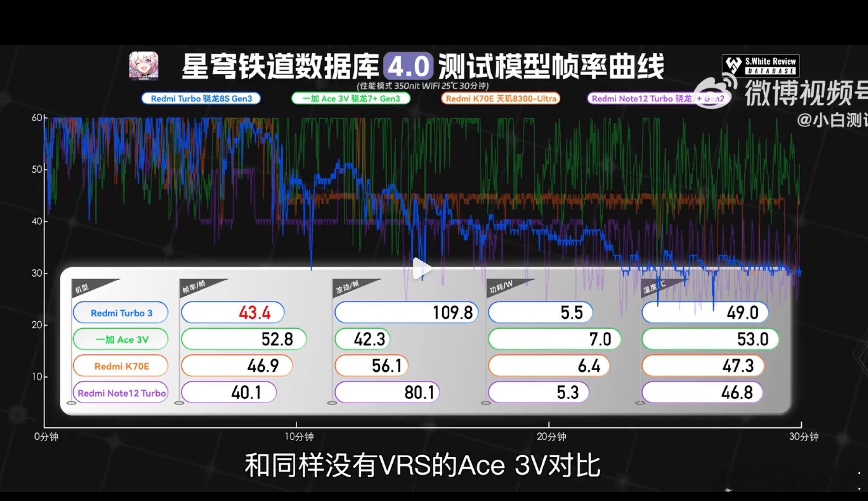
Task: Click the 一加 Ace 3V model label
Action: click(120, 339)
